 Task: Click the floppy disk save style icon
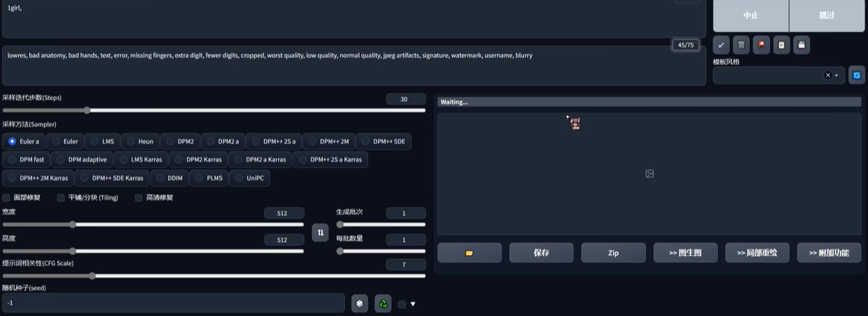tap(802, 45)
